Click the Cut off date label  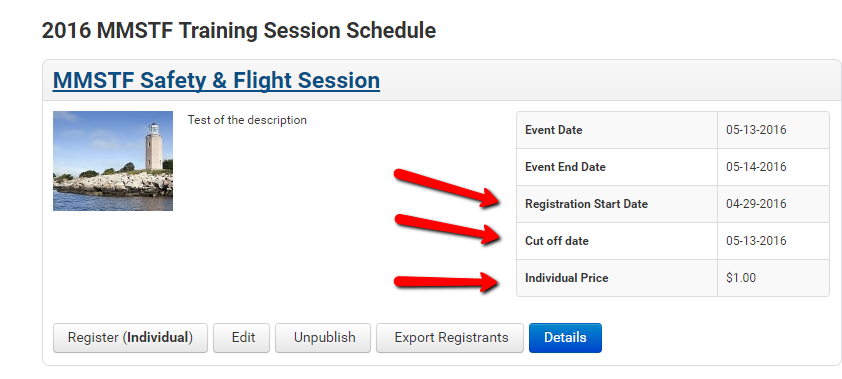coord(557,241)
